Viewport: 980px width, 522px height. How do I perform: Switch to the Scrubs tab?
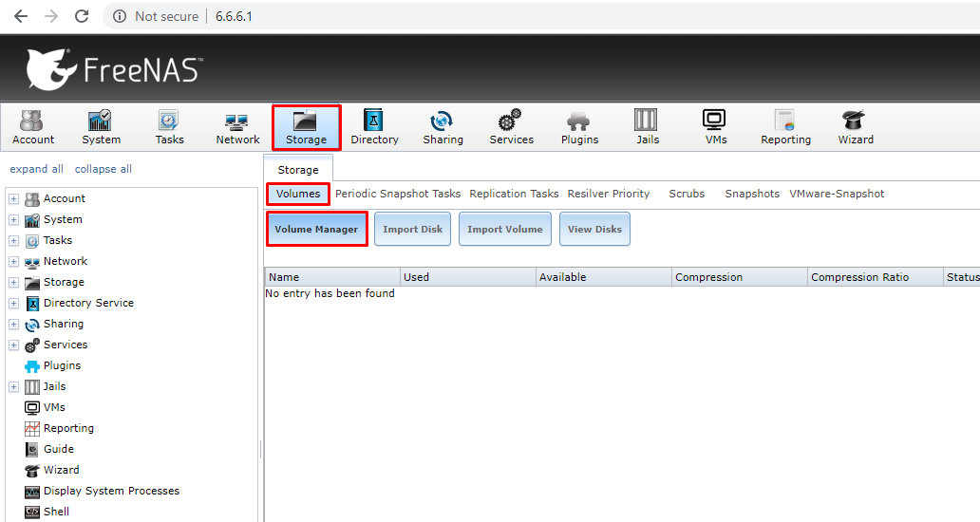[x=687, y=194]
